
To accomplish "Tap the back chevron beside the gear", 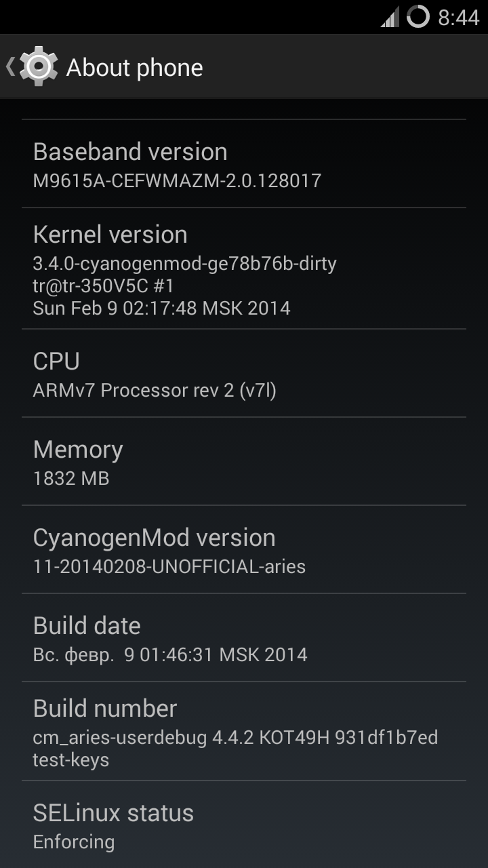I will pos(10,66).
